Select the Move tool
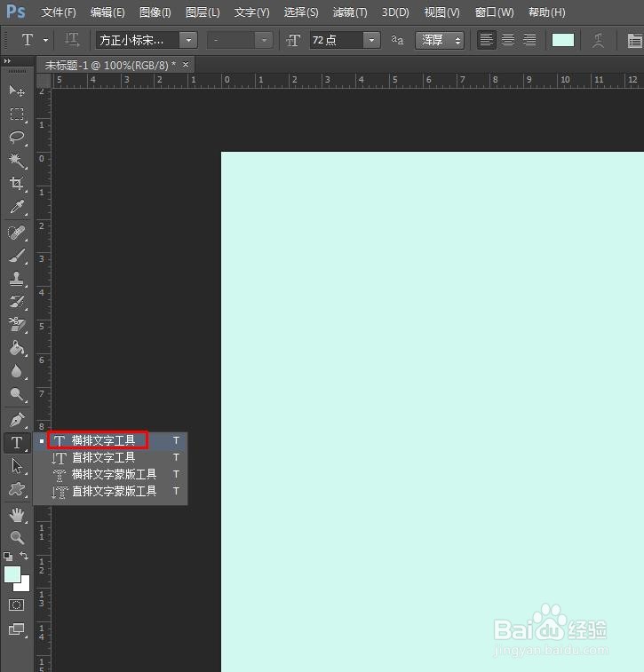 click(x=17, y=91)
